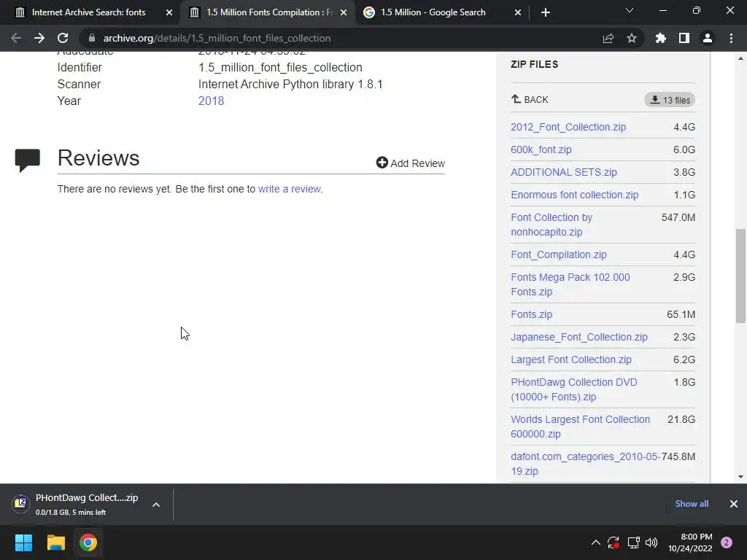
Task: Download Worlds Largest Font Collection 600000.zip
Action: coord(580,427)
